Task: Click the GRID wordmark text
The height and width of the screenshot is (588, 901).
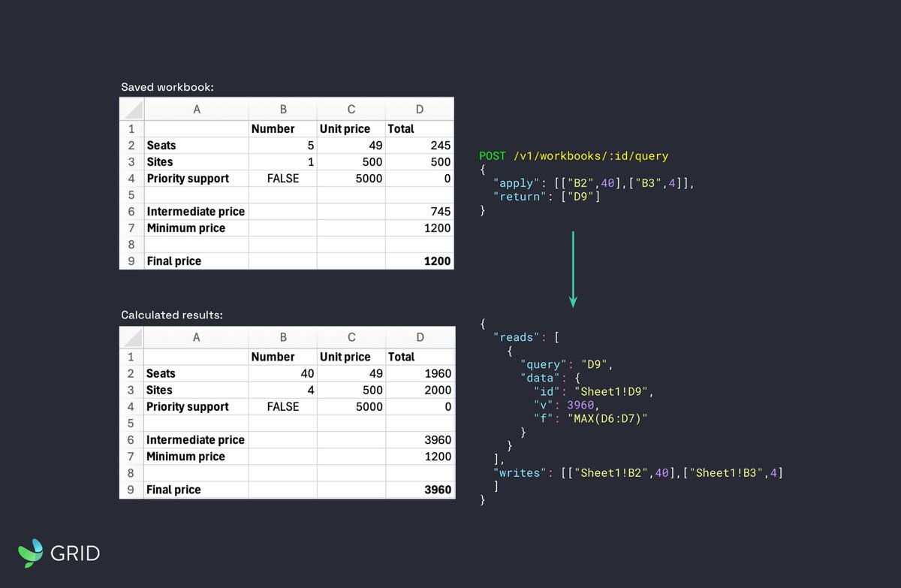Action: (77, 553)
